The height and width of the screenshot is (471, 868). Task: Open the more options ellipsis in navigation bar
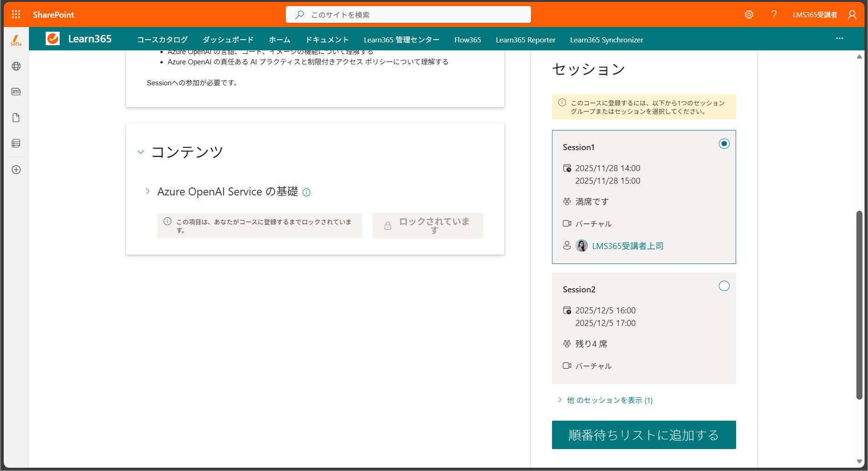coord(840,38)
